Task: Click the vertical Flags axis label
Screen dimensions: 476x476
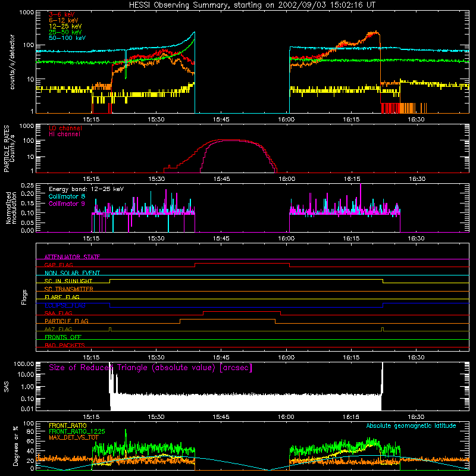Action: pos(24,297)
